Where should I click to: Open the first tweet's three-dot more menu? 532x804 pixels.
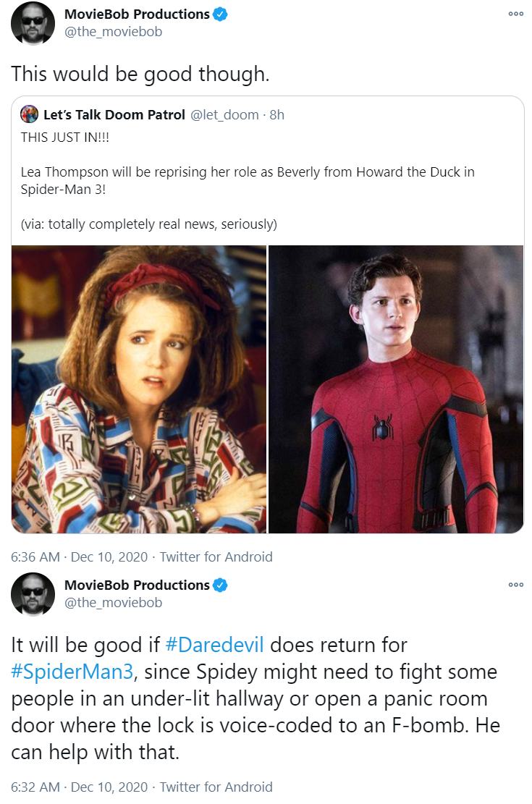point(515,14)
